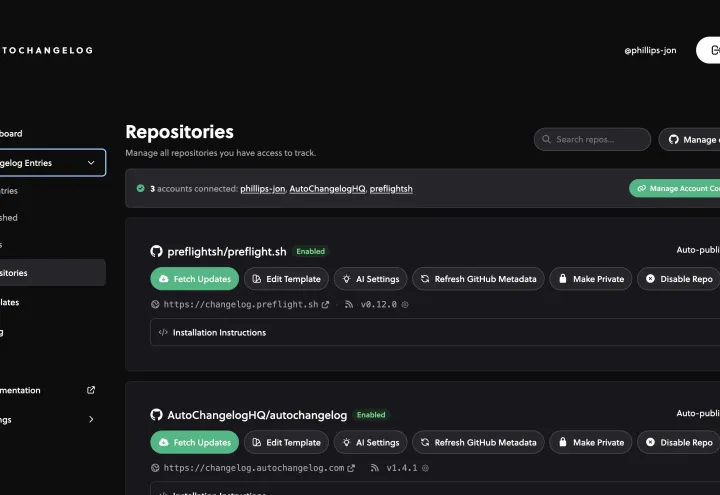
Task: Make AutoChangelogHQ/autochangelog private
Action: point(591,442)
